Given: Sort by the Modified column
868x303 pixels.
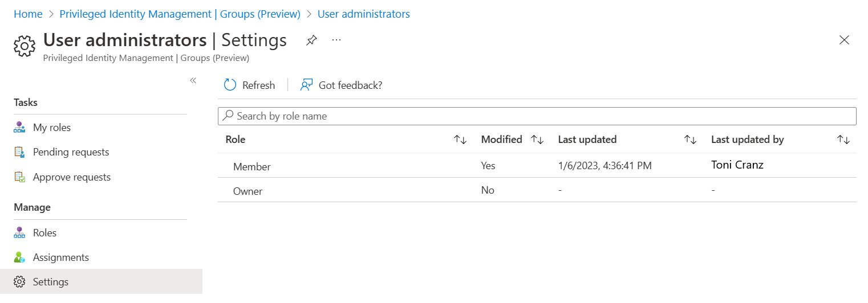Looking at the screenshot, I should (x=537, y=140).
